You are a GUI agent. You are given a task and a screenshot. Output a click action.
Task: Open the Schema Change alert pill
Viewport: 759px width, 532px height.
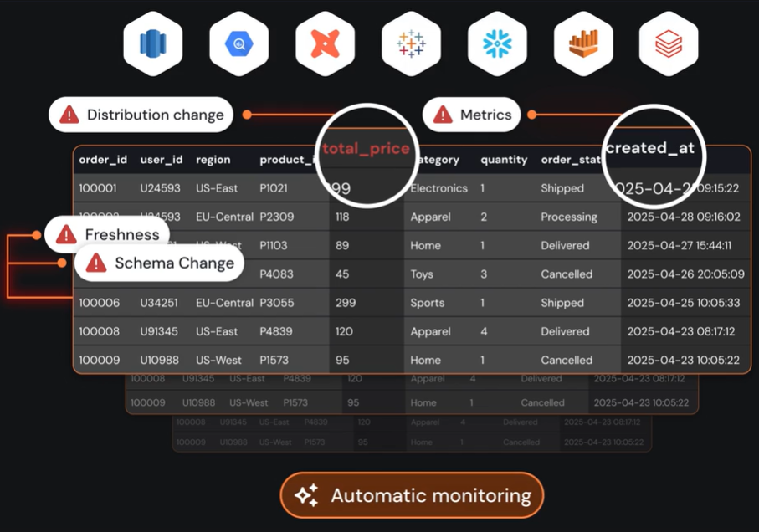tap(159, 263)
